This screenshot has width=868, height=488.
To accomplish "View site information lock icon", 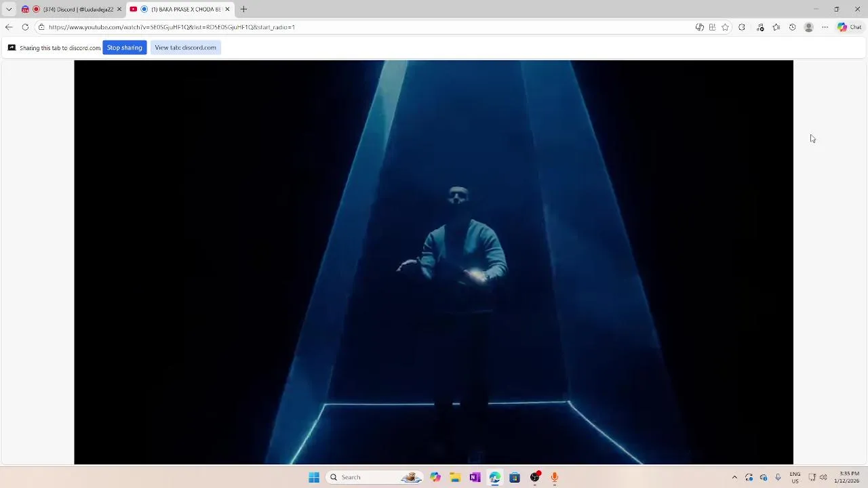I will click(41, 27).
